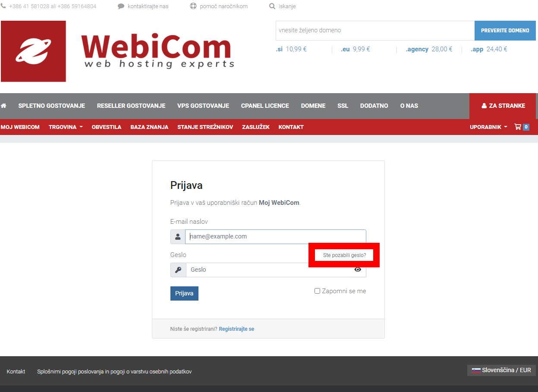Click the lifebuoy customer help icon
This screenshot has height=392, width=538.
tap(193, 6)
